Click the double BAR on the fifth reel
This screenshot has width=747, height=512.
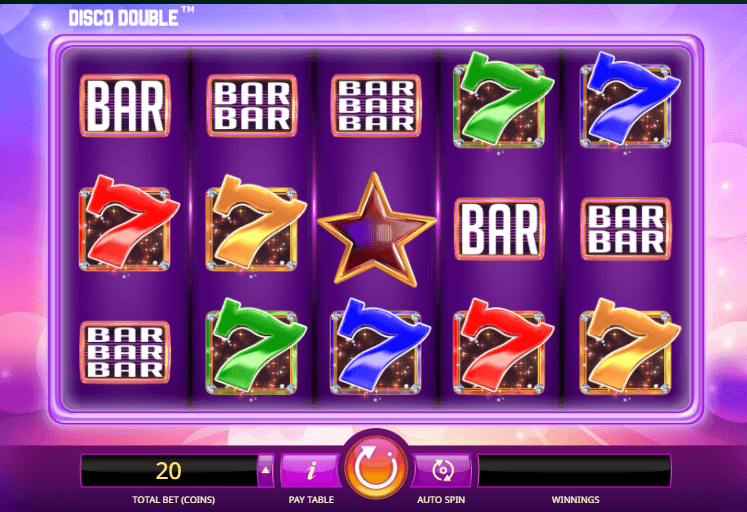(626, 229)
